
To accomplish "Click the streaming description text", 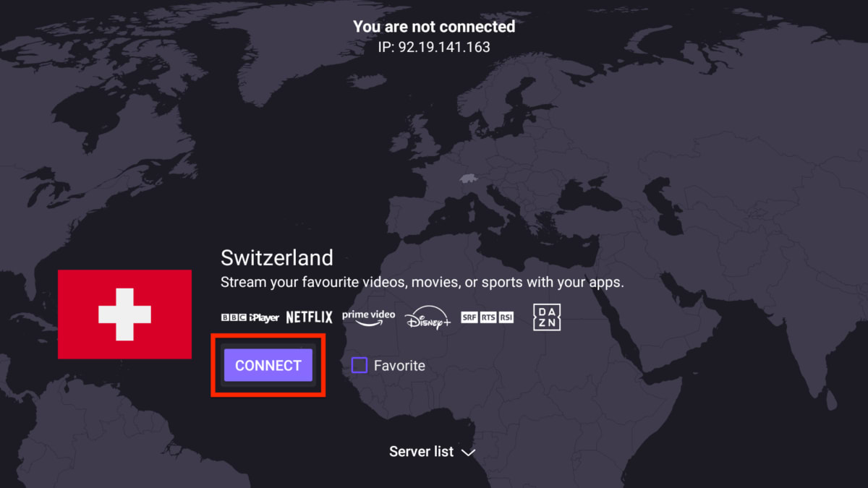I will 422,282.
